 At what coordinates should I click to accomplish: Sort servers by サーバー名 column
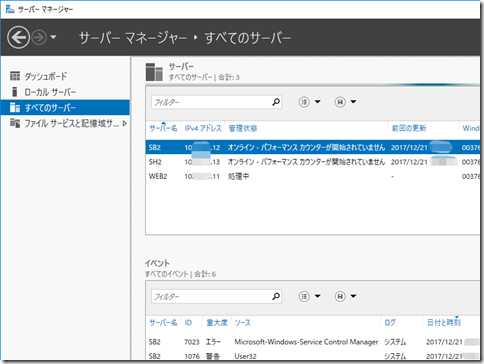point(163,128)
